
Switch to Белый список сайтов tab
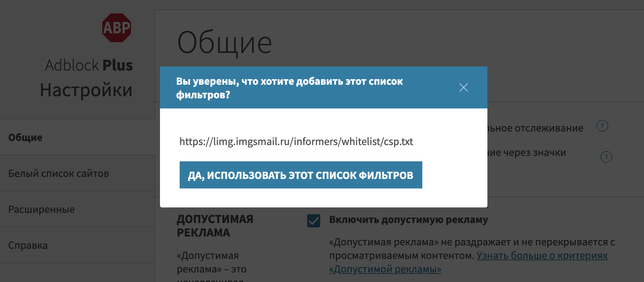coord(59,173)
